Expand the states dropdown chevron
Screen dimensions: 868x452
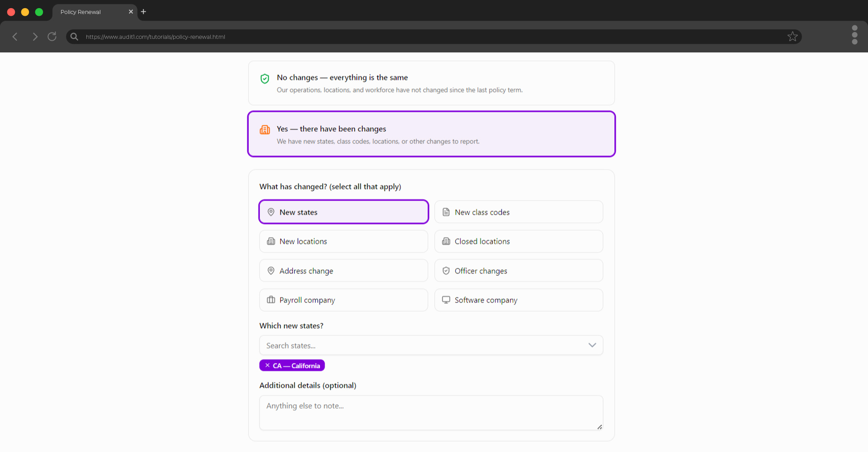[592, 345]
